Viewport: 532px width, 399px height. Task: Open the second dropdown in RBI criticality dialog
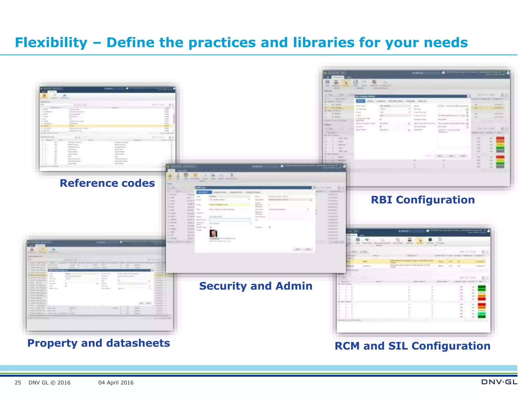(409, 112)
